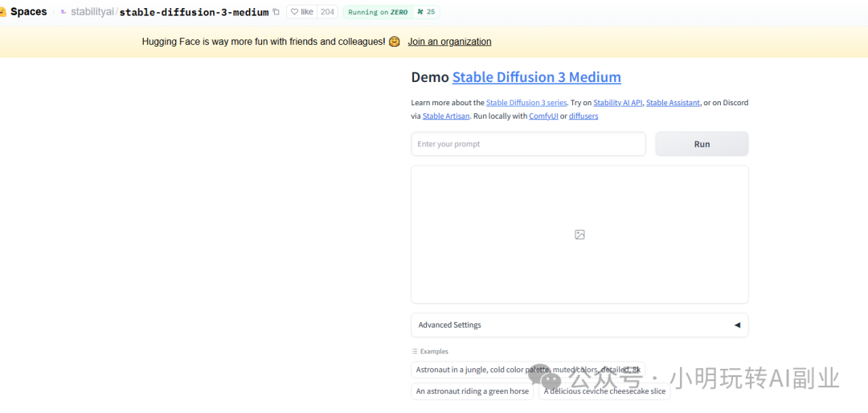Open the diffusers link
Viewport: 868px width, 413px height.
click(583, 117)
